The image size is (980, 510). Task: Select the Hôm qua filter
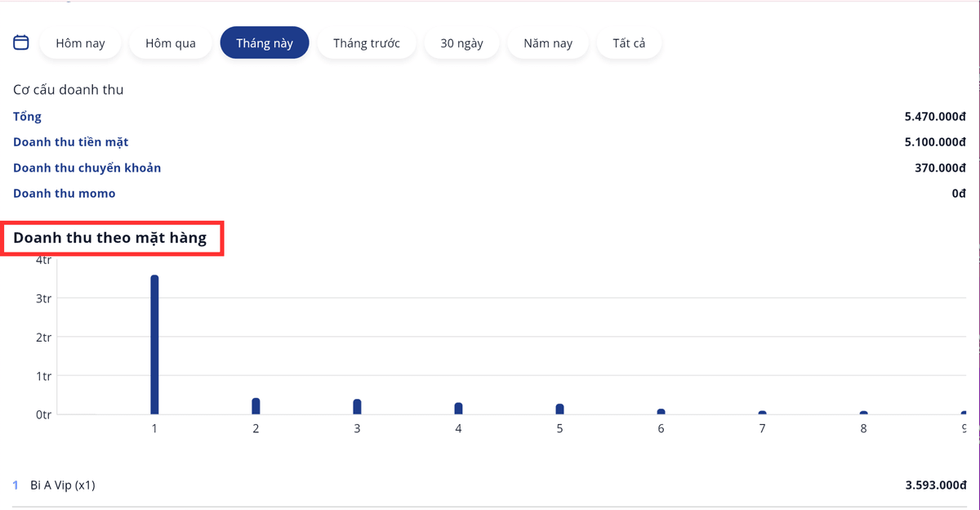171,43
